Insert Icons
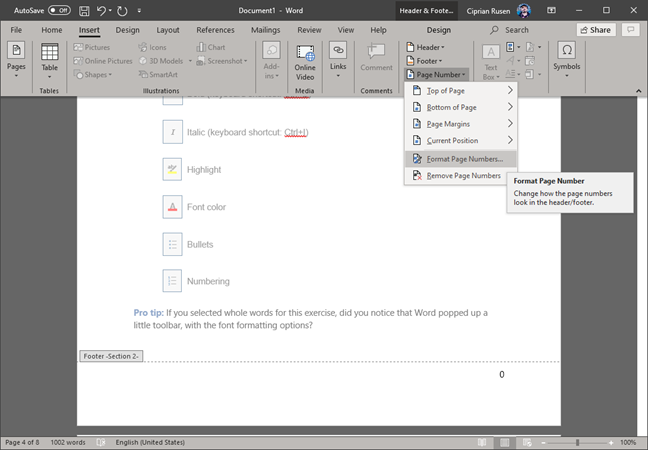The height and width of the screenshot is (450, 648). pos(152,47)
